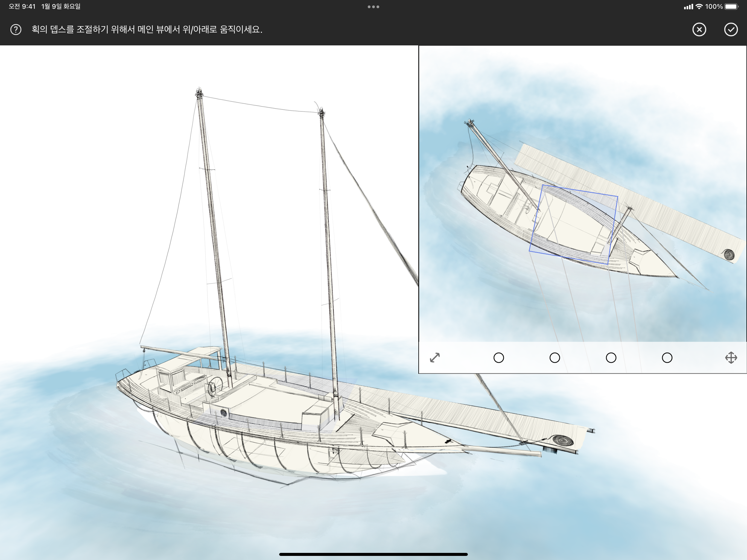Viewport: 747px width, 560px height.
Task: Select the fourth circle view preset
Action: point(667,358)
